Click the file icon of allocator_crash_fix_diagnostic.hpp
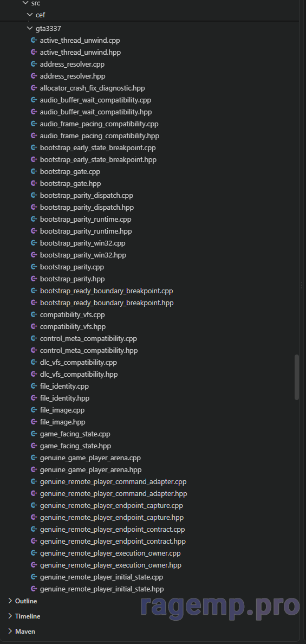 [x=34, y=88]
